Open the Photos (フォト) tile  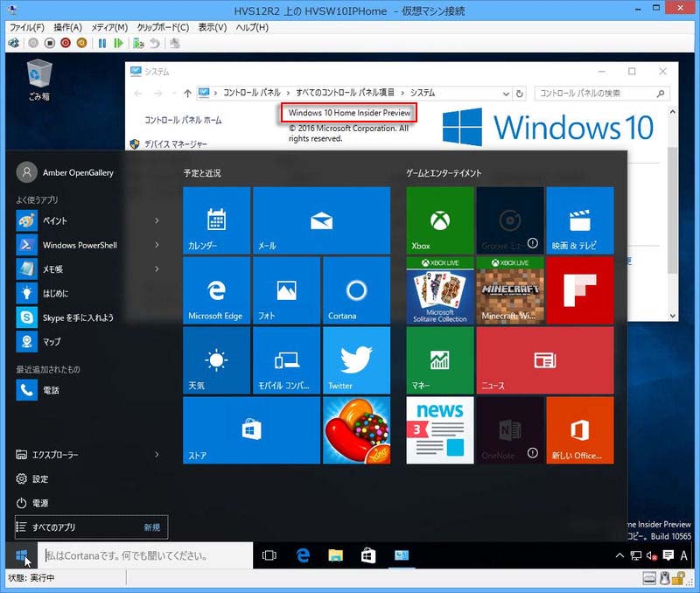pyautogui.click(x=287, y=290)
